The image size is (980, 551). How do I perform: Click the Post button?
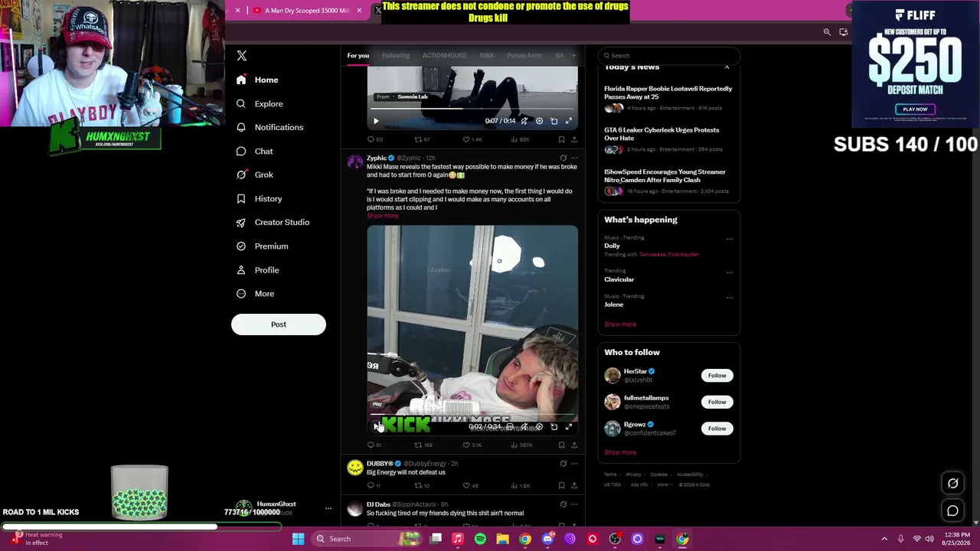279,324
